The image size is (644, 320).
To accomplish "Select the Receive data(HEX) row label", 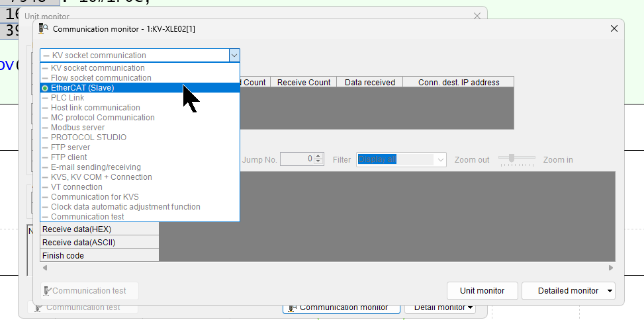I will point(99,229).
